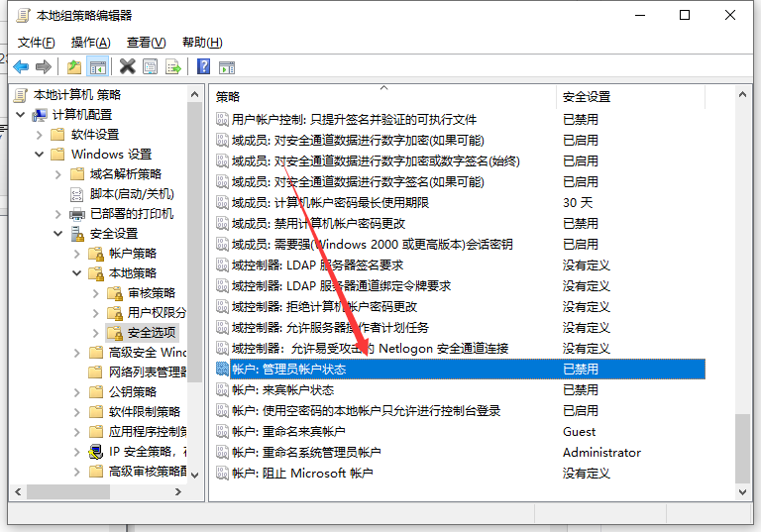
Task: Open the 文件(F) menu
Action: tap(37, 43)
